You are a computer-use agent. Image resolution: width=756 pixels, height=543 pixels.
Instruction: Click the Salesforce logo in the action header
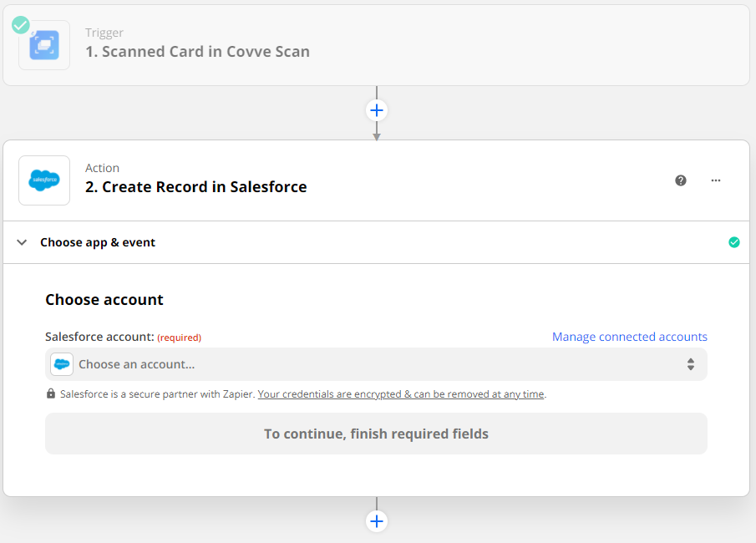click(44, 180)
